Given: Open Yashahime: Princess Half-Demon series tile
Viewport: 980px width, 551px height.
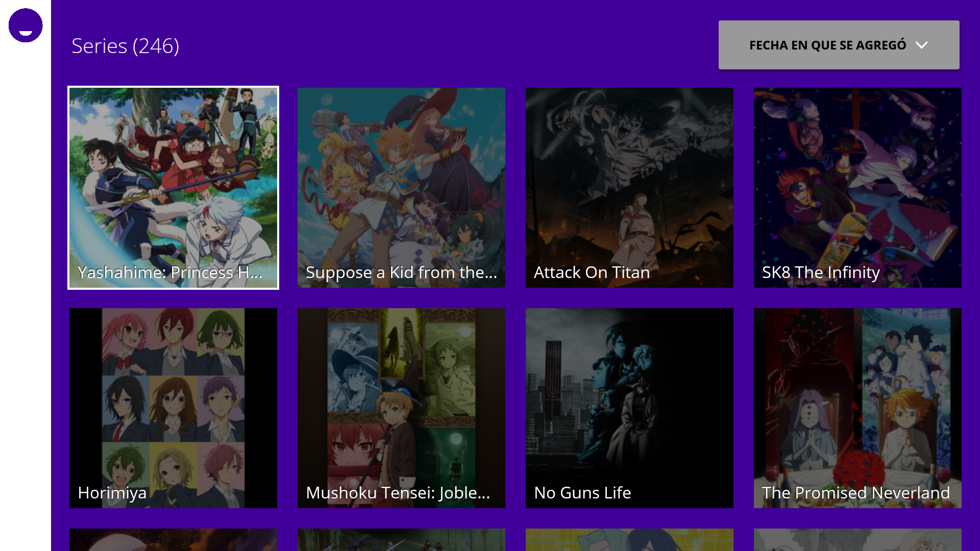Looking at the screenshot, I should 173,188.
